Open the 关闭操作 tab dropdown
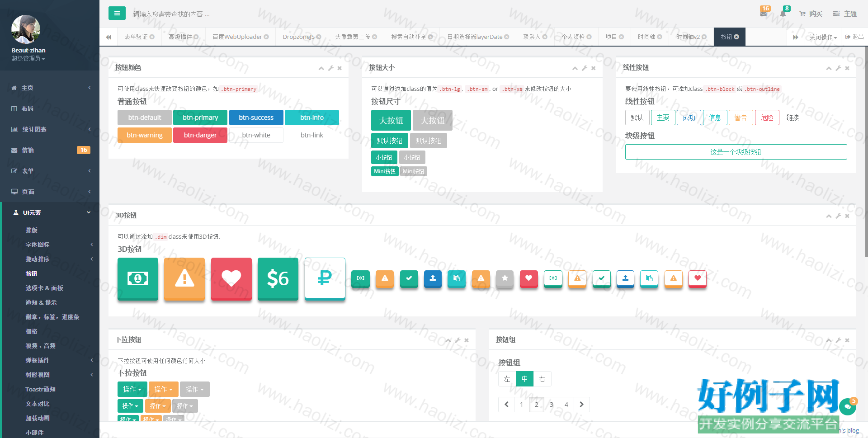 (x=823, y=37)
